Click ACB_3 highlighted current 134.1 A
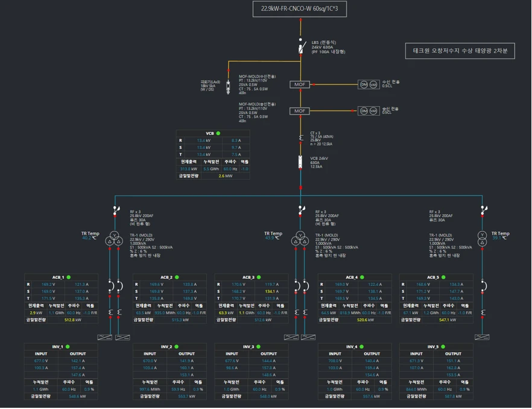 (x=271, y=291)
